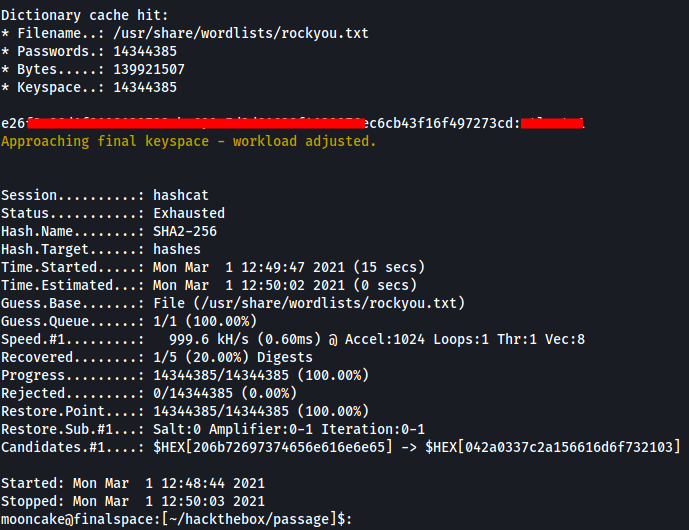Click the "Exhausted" status text

[x=189, y=214]
